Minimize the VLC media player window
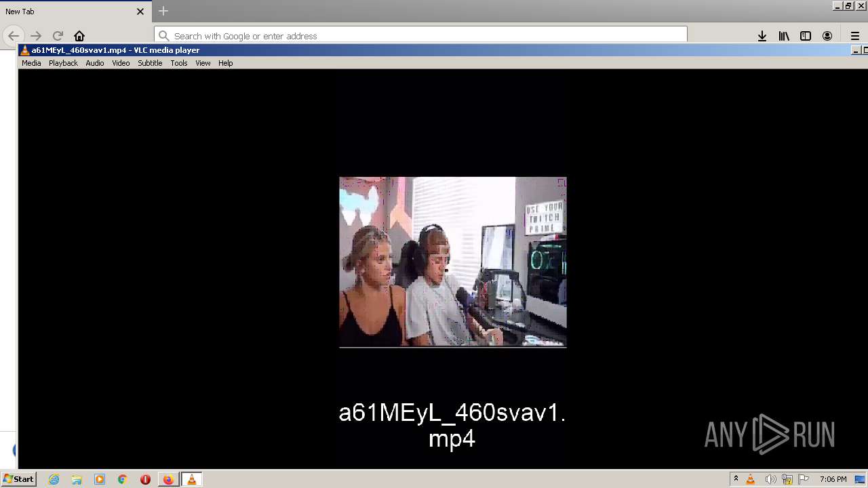The height and width of the screenshot is (488, 868). [x=855, y=50]
